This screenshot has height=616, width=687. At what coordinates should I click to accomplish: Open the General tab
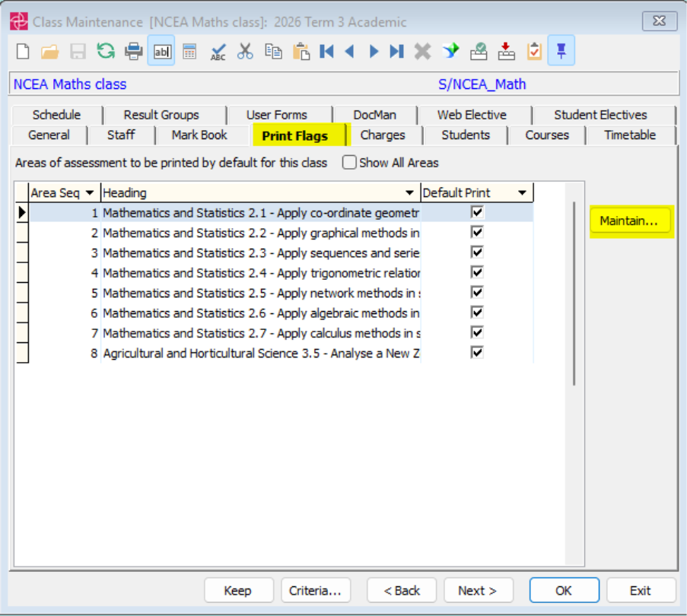click(49, 135)
